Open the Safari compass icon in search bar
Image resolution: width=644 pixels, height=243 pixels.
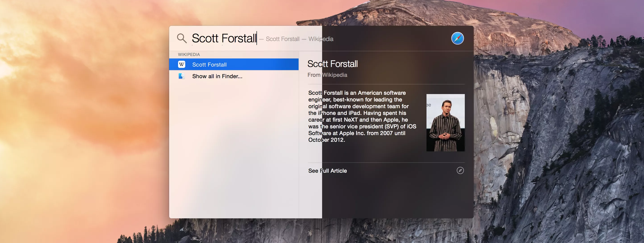click(457, 38)
